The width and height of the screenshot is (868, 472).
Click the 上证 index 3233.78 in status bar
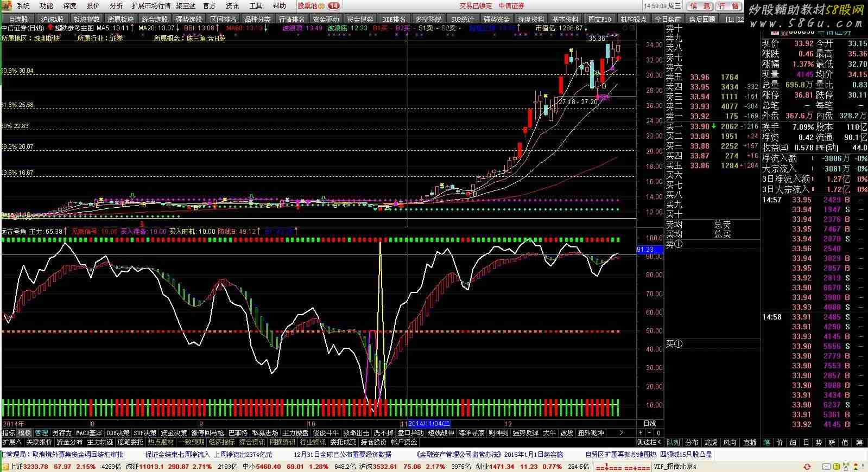click(28, 466)
